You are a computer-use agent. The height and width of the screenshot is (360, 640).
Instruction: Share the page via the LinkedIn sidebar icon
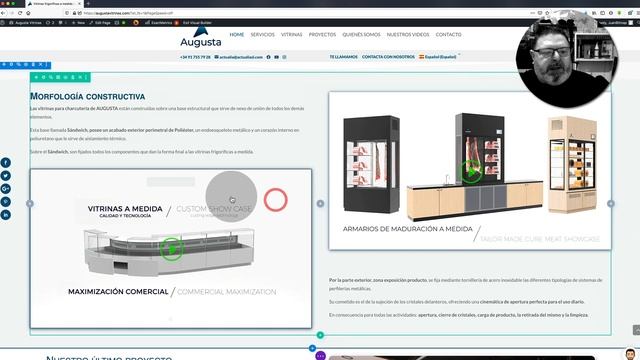point(5,215)
